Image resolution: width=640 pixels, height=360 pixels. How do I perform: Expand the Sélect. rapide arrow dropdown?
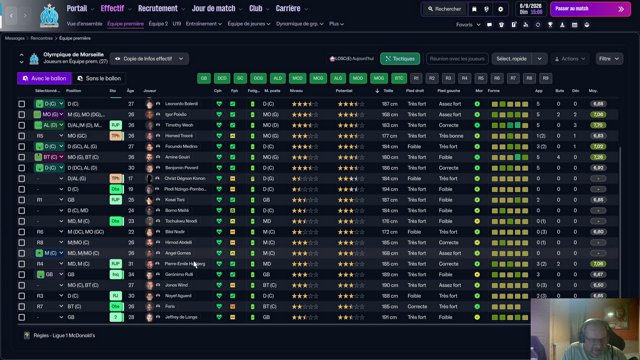click(x=540, y=59)
